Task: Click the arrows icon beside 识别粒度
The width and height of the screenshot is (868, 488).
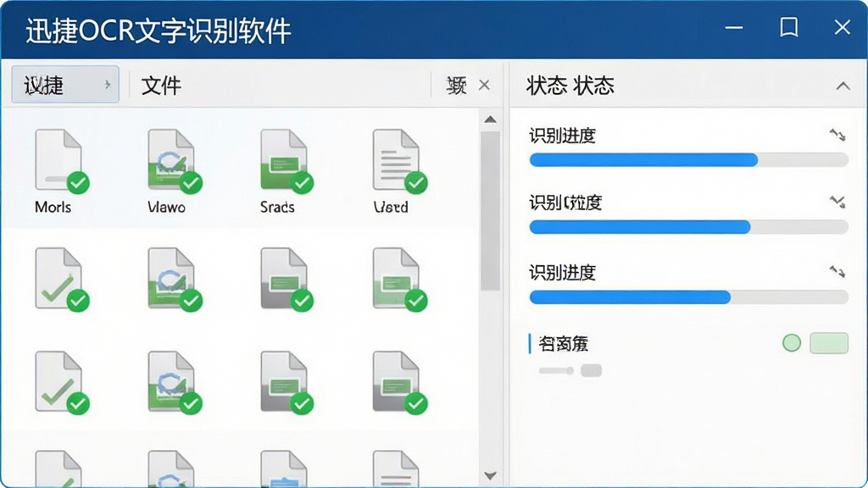Action: pyautogui.click(x=837, y=202)
